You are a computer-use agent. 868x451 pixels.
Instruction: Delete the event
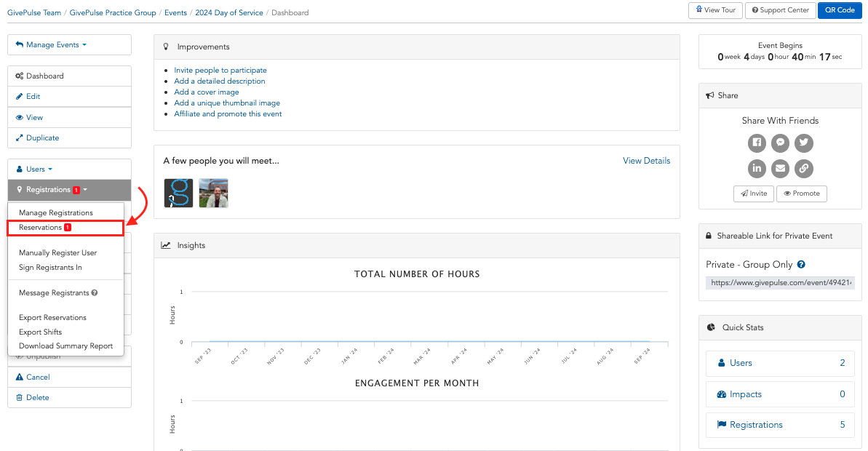coord(69,397)
